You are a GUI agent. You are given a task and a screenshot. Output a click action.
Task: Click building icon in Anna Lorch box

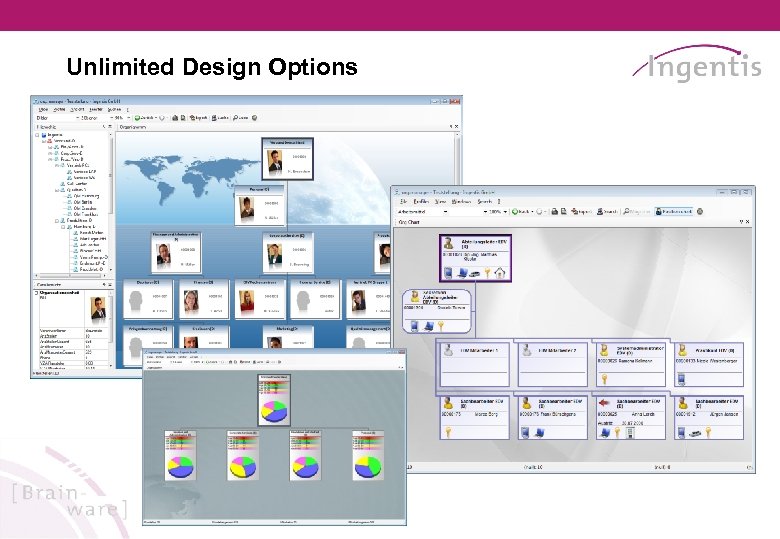pos(630,433)
